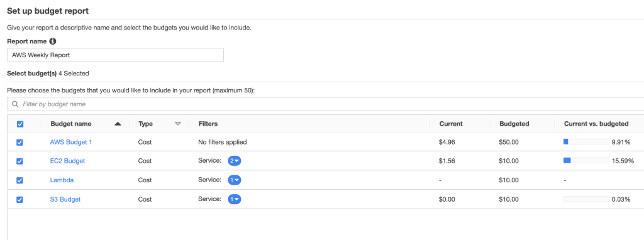Image resolution: width=644 pixels, height=240 pixels.
Task: Click the Filter by budget name field
Action: click(x=325, y=104)
